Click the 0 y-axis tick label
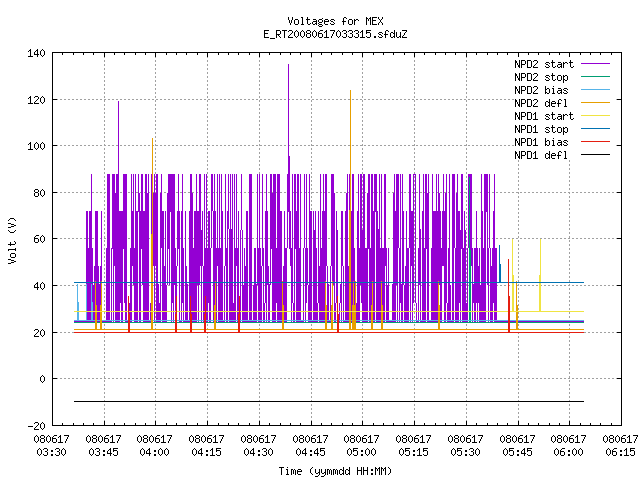640x480 pixels. (42, 379)
